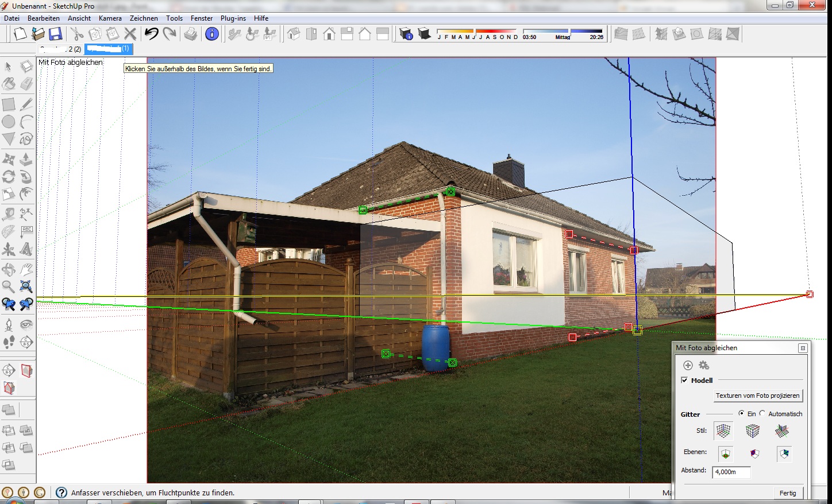832x504 pixels.
Task: Choose the 3D Text tool
Action: 26,250
